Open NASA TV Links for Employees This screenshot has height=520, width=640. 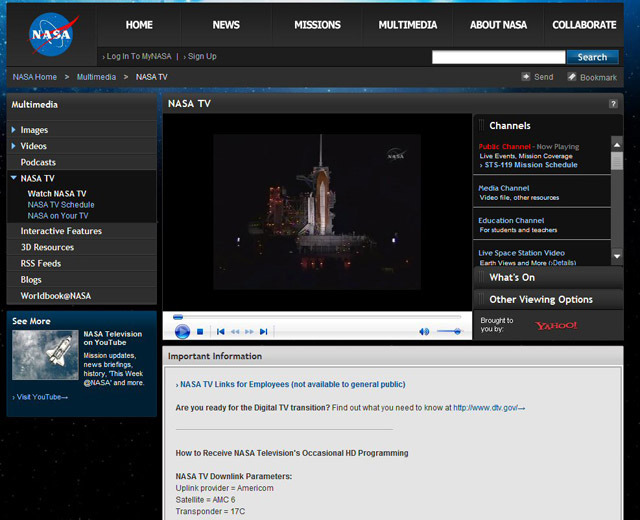click(293, 384)
